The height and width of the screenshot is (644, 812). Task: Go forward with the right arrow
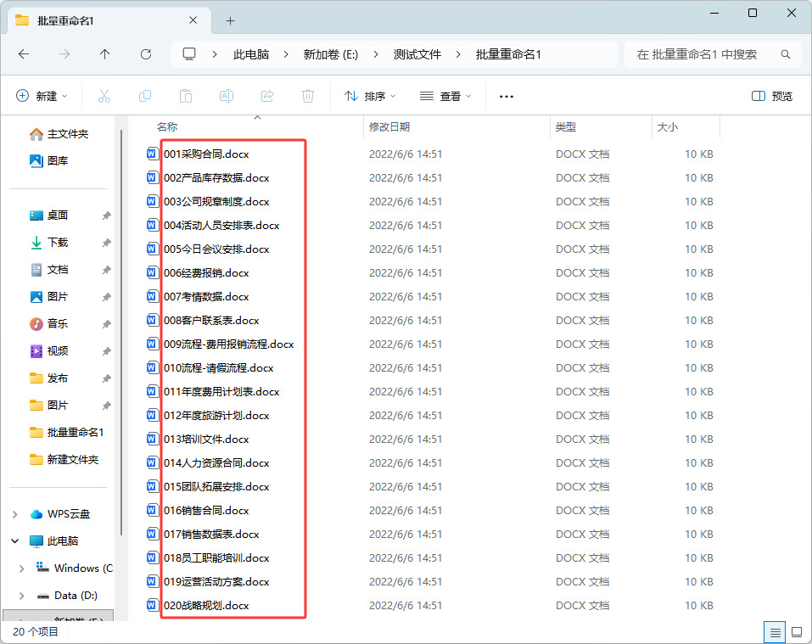tap(64, 54)
